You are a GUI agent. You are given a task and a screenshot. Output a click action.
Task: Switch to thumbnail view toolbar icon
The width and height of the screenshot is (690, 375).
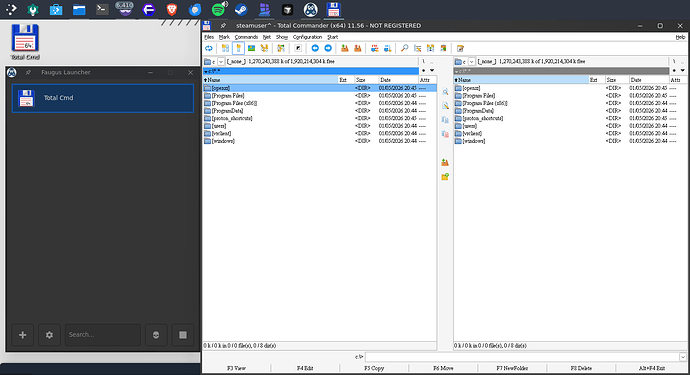point(251,48)
